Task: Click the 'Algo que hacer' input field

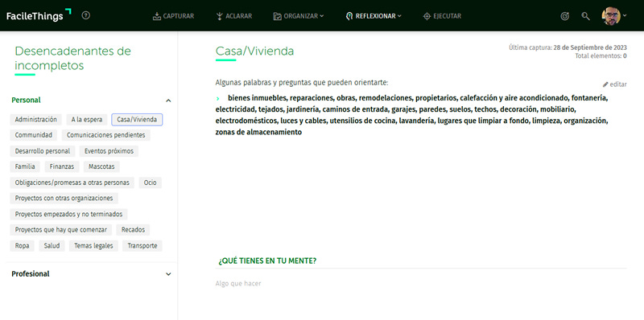Action: click(x=421, y=284)
